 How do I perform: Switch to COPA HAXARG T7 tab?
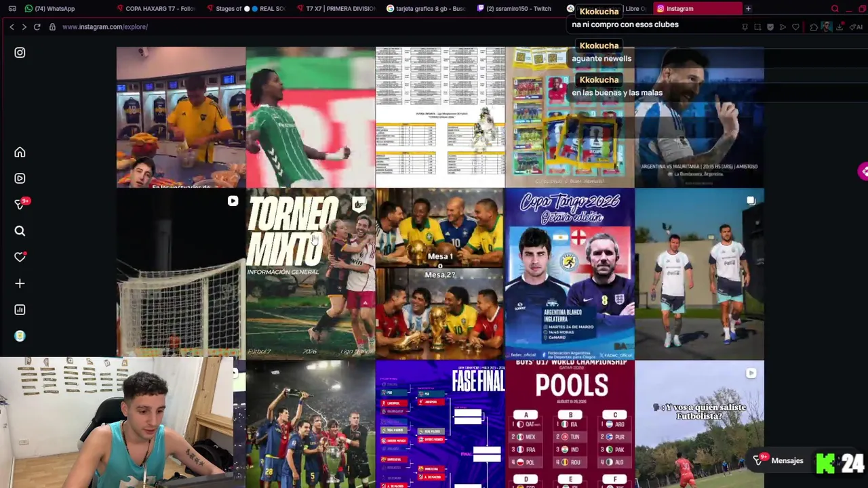155,9
